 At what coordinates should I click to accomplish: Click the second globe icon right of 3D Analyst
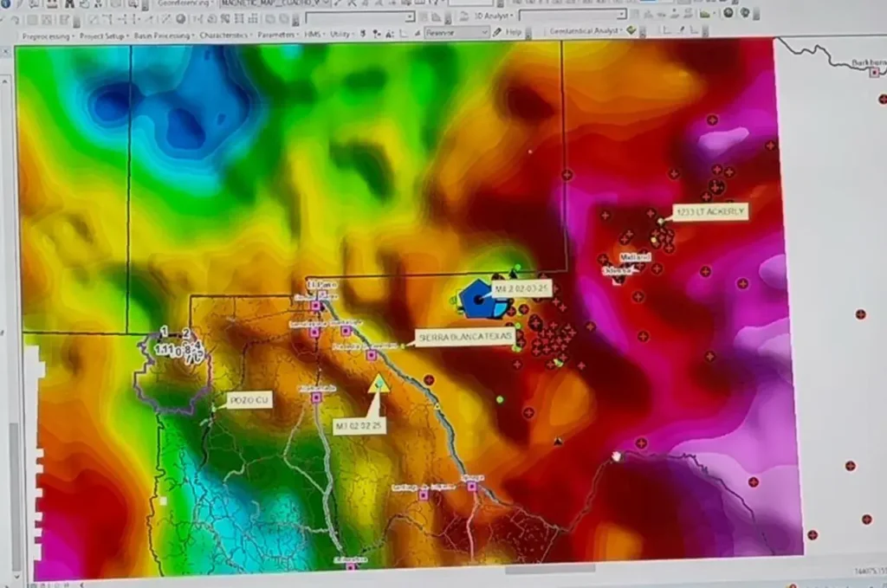click(745, 12)
